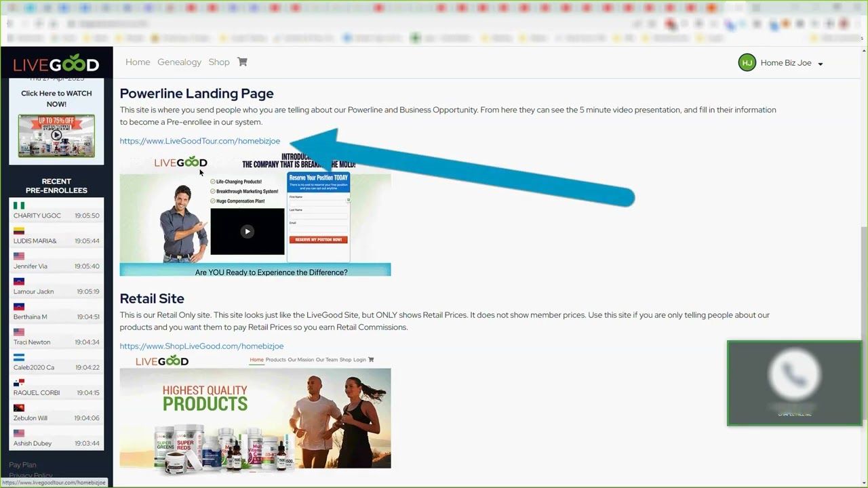Click the phone icon in the call overlay
The width and height of the screenshot is (868, 488).
795,373
